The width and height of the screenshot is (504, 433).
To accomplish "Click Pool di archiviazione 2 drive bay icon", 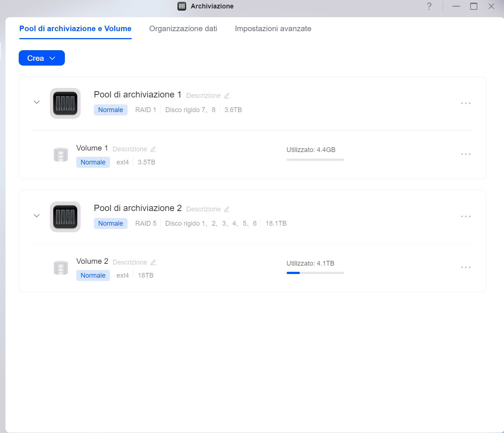I will coord(65,217).
